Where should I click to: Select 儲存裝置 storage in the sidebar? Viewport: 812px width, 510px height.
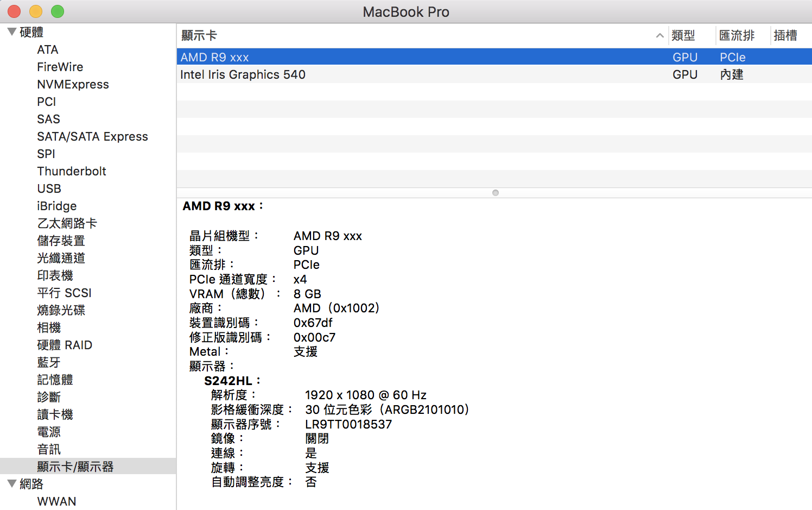point(61,241)
